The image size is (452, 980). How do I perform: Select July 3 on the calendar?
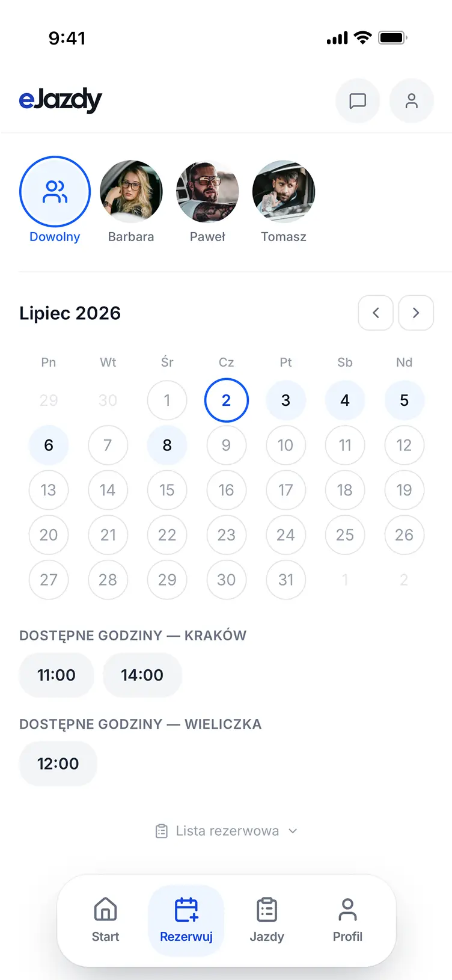tap(286, 400)
